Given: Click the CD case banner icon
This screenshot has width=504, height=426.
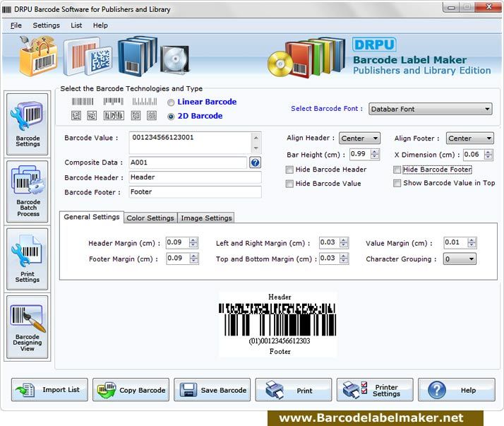Looking at the screenshot, I should [175, 59].
